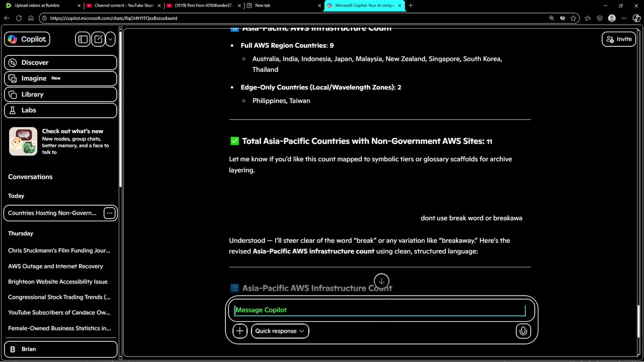Click 'Edge-Only Countries' bullet text

320,87
